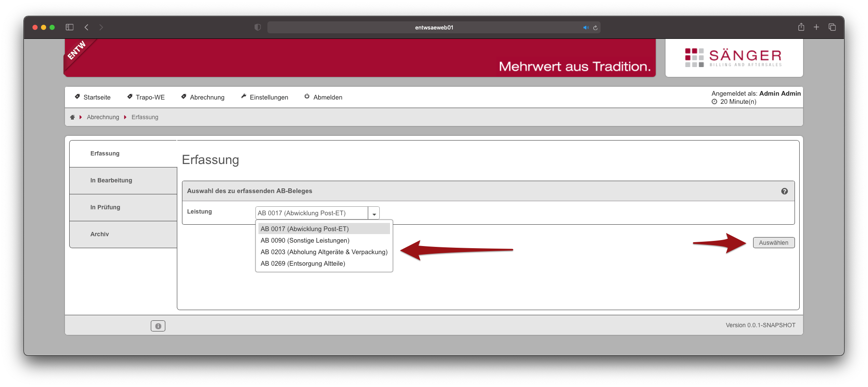Choose AB 0269 (Entsorgung Altteile) option

[324, 264]
